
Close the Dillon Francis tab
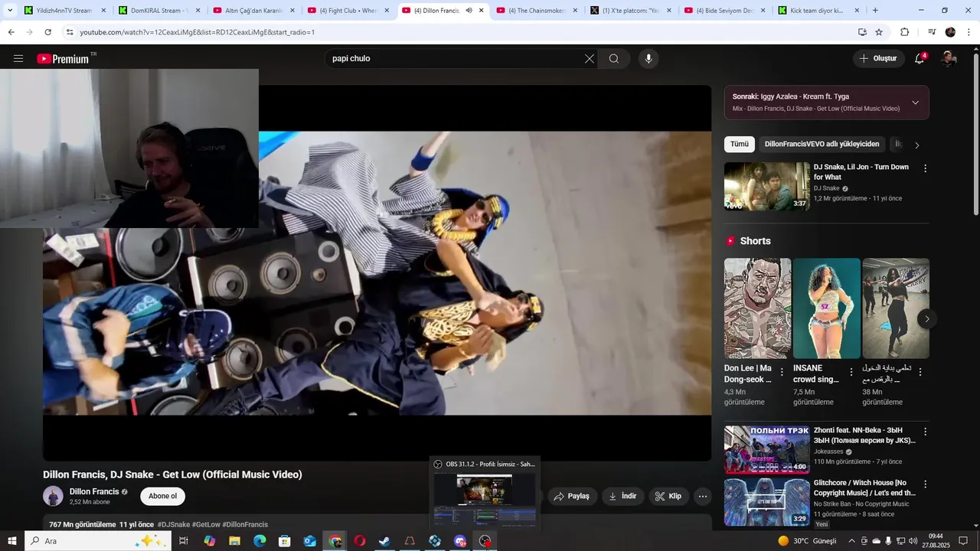pos(481,11)
